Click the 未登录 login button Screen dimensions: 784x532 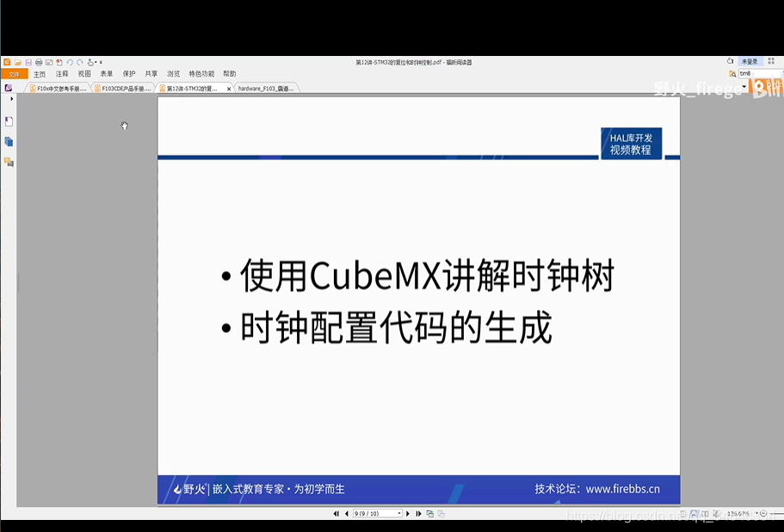[x=750, y=61]
